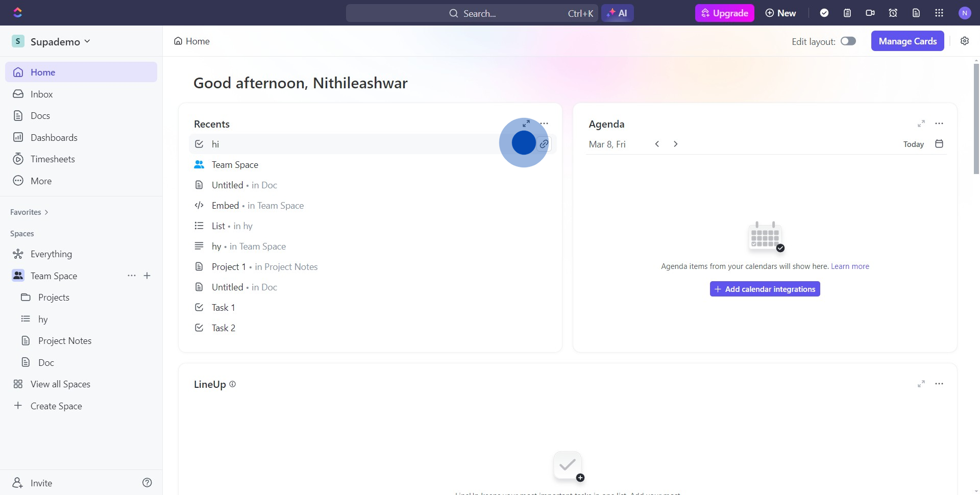This screenshot has height=495, width=980.
Task: Expand the Favorites section
Action: tap(29, 212)
